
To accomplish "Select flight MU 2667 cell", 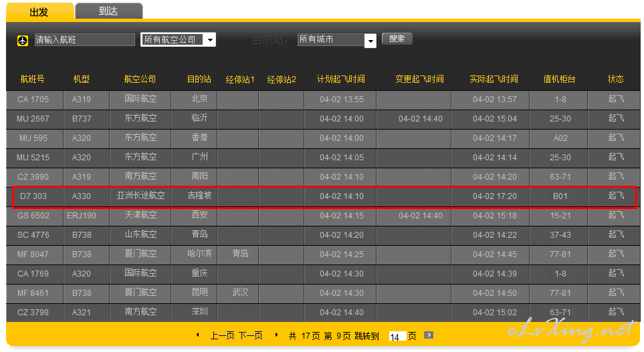I will [x=35, y=119].
